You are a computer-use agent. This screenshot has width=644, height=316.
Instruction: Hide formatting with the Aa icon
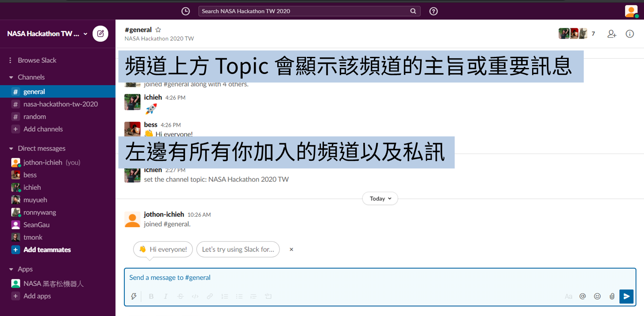(568, 296)
